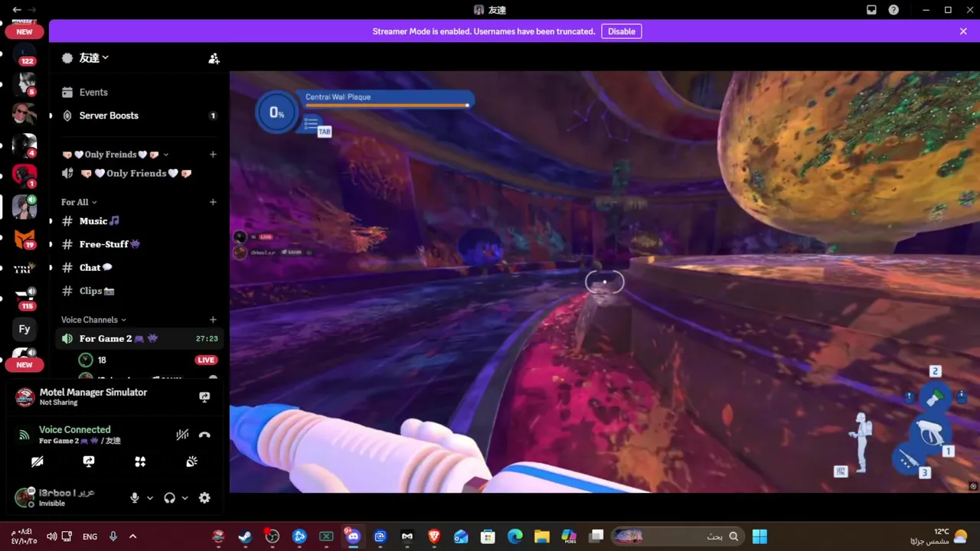Select the For Game 2 voice channel
This screenshot has height=551, width=980.
pos(138,338)
